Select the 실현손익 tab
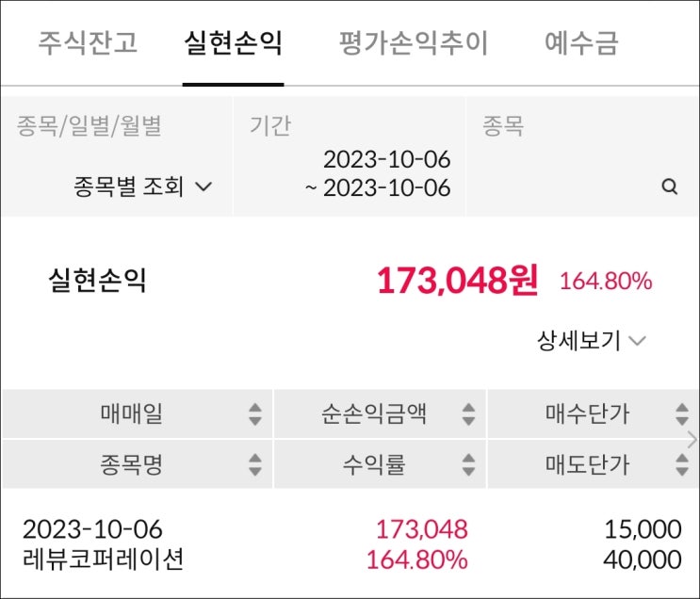The width and height of the screenshot is (700, 599). 234,44
